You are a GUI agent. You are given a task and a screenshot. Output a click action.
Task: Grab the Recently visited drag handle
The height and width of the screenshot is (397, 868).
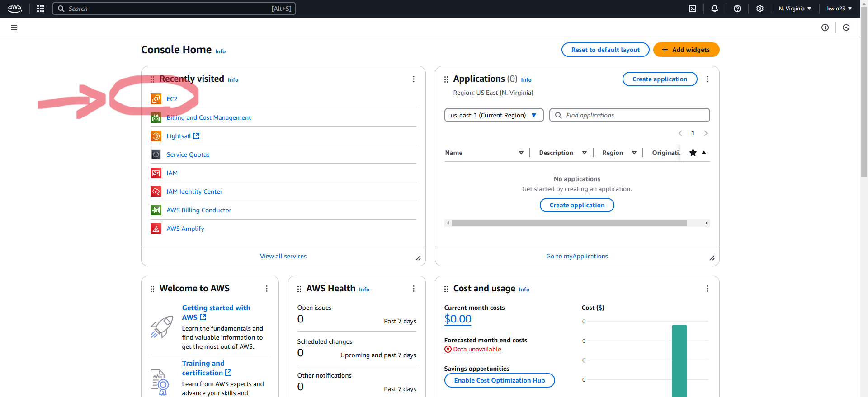[152, 79]
